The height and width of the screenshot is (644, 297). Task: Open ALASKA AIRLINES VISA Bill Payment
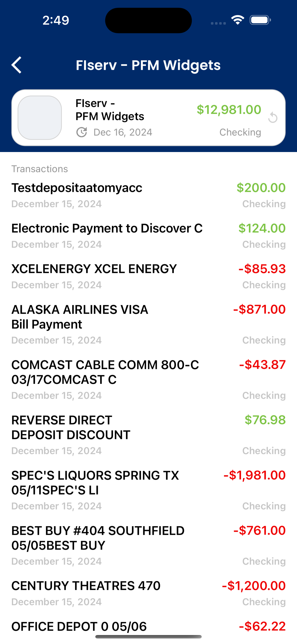coord(148,324)
